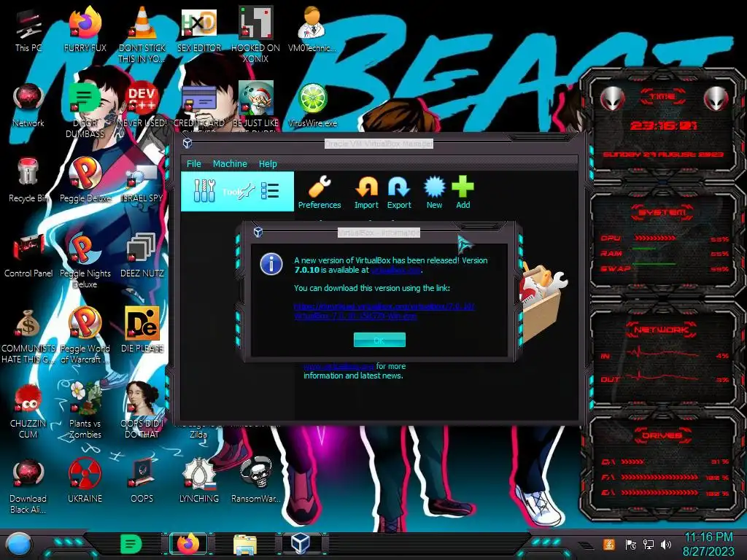Click the Action Center flag tray icon
Screen dimensions: 747x560
tap(631, 544)
